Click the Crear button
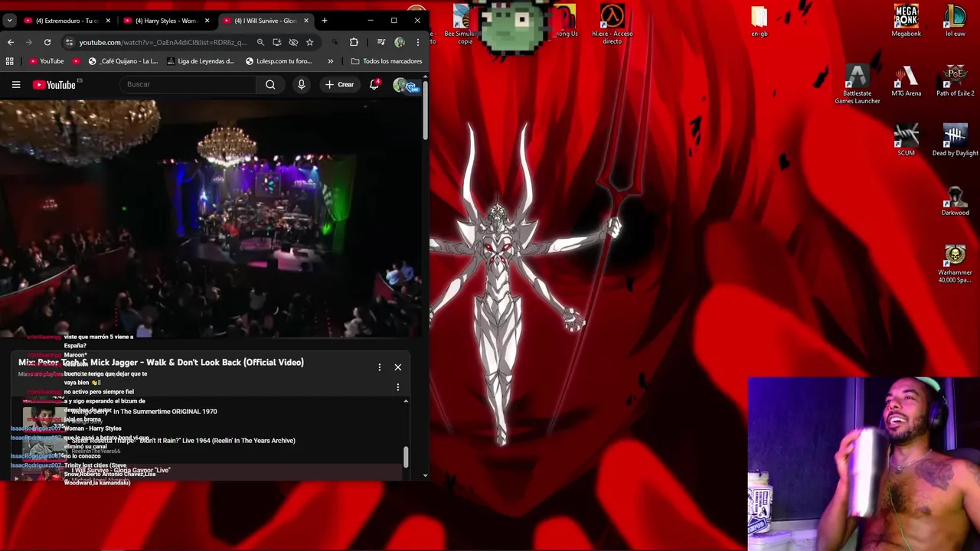 (338, 84)
